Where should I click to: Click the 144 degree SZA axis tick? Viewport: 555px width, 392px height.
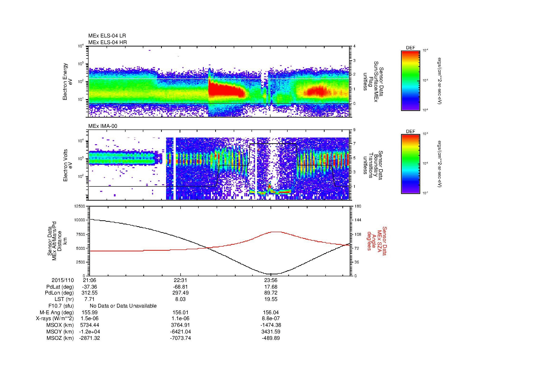click(x=358, y=220)
